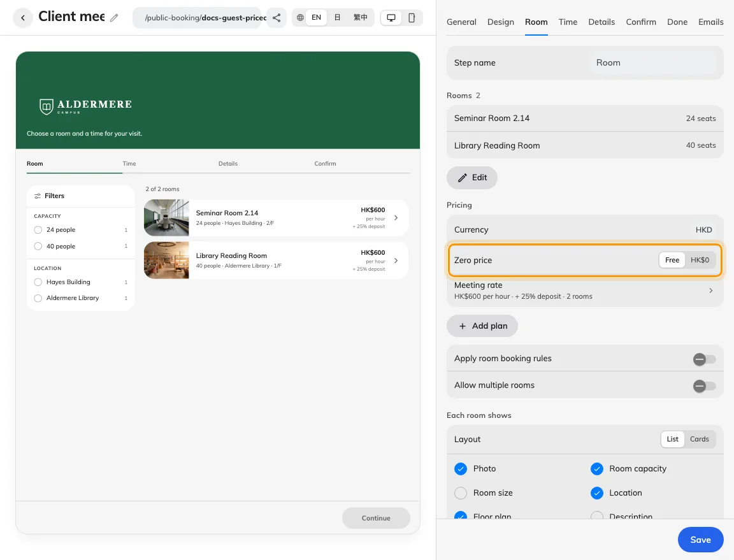Uncheck the Photo checkbox
The image size is (734, 560).
click(x=461, y=469)
